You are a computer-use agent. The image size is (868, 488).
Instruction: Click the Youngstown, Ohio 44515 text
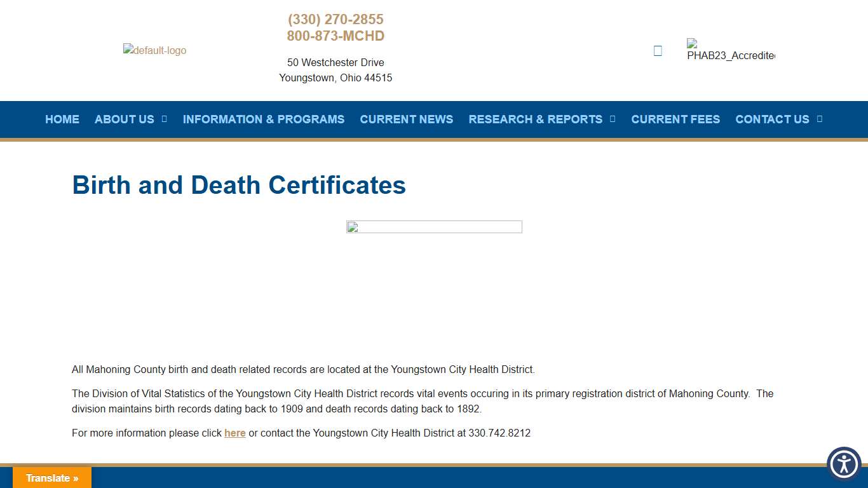tap(335, 78)
